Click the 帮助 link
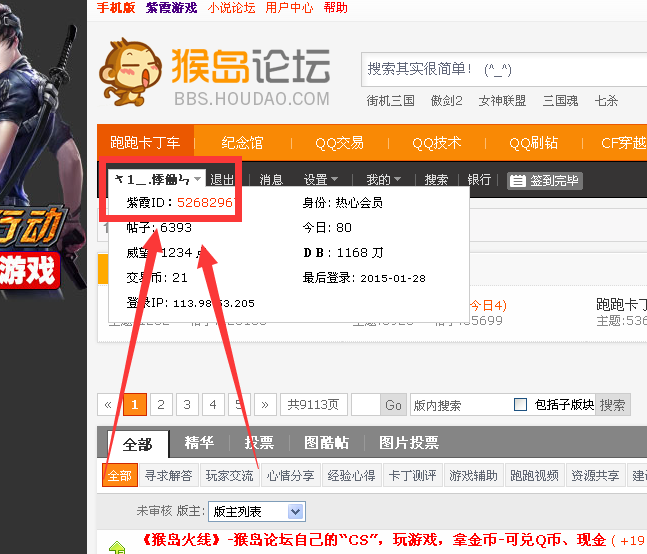This screenshot has height=554, width=647. tap(335, 7)
